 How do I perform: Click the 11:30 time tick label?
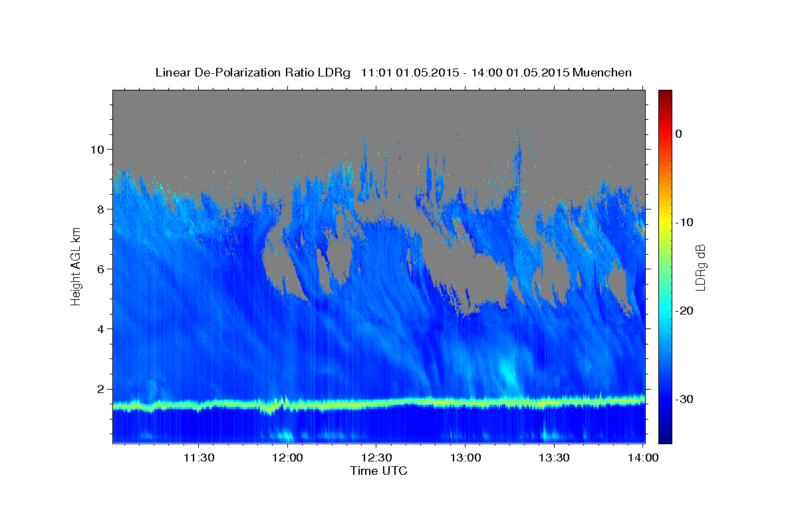(199, 458)
